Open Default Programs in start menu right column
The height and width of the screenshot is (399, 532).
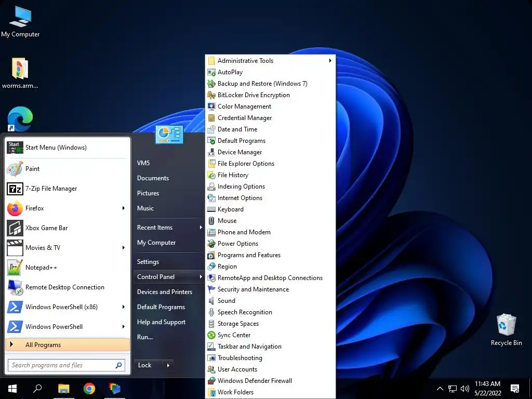pos(161,307)
